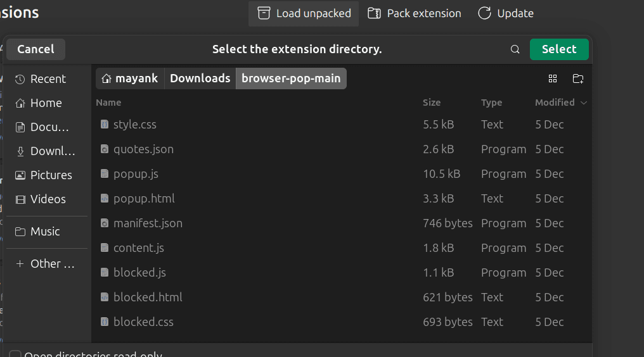Click the 746 bytes size cell
This screenshot has height=357, width=644.
tap(448, 223)
